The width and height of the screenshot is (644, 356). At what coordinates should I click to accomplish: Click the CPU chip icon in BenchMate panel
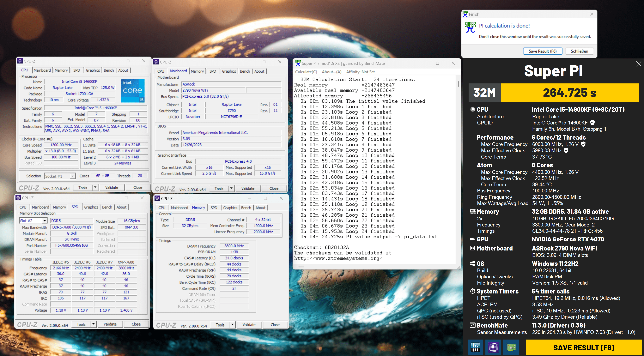(472, 109)
